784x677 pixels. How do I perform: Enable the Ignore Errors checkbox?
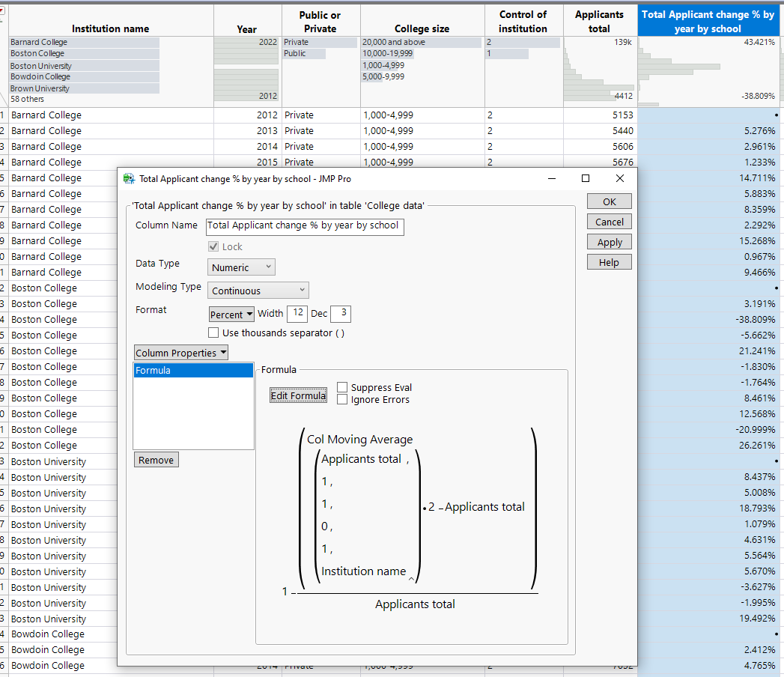click(341, 399)
